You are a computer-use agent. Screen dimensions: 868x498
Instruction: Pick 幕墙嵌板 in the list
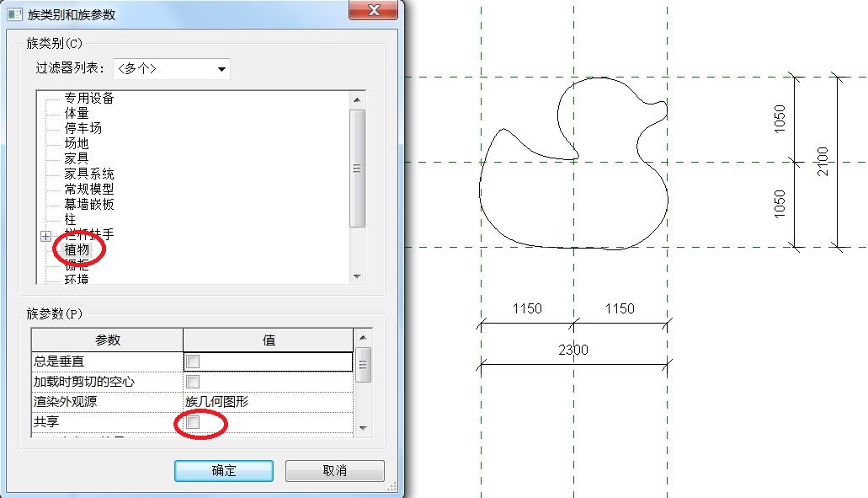pos(88,204)
